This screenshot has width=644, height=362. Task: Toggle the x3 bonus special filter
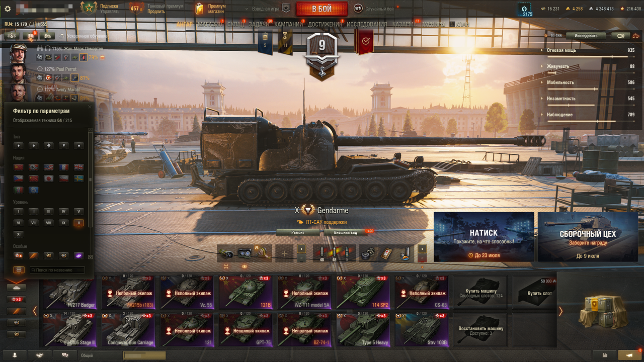[19, 255]
